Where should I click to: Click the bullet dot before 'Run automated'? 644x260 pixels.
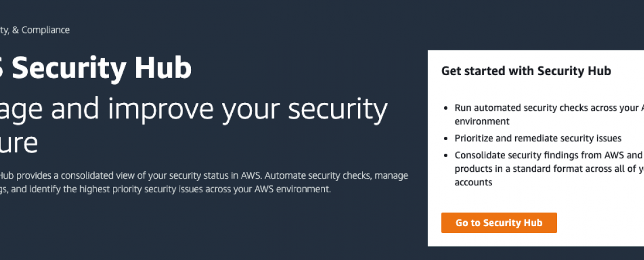[x=446, y=108]
